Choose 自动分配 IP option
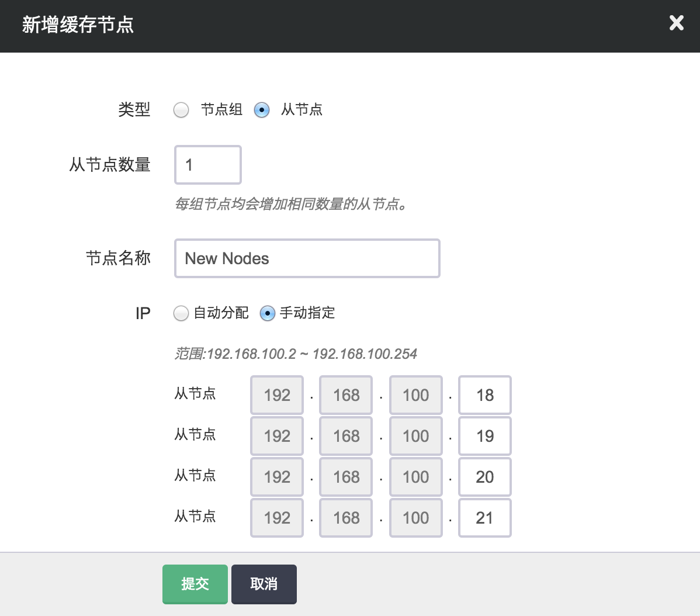This screenshot has height=616, width=700. click(x=181, y=314)
